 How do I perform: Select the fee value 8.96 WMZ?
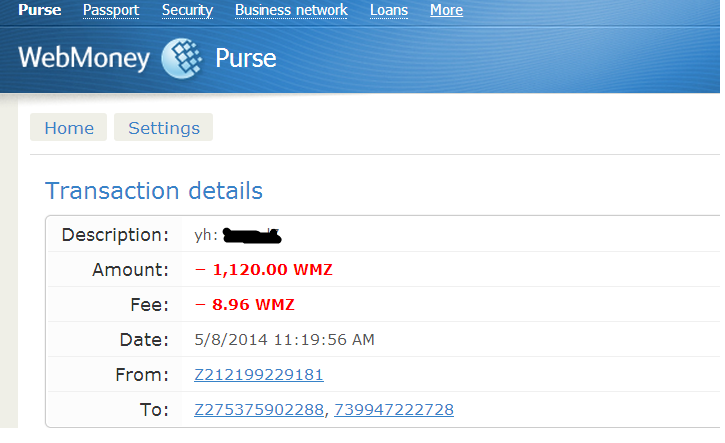[x=245, y=305]
